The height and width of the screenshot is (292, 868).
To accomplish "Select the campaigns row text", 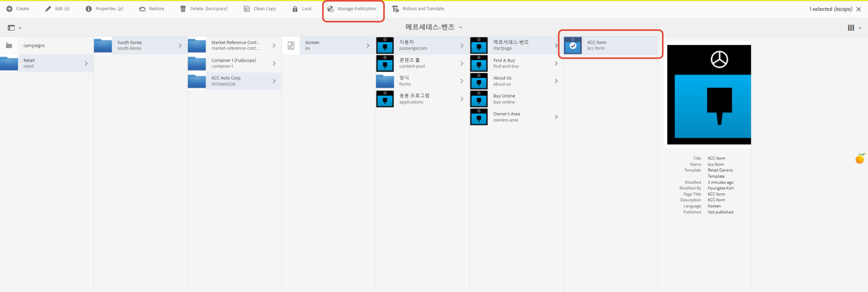I will [34, 45].
